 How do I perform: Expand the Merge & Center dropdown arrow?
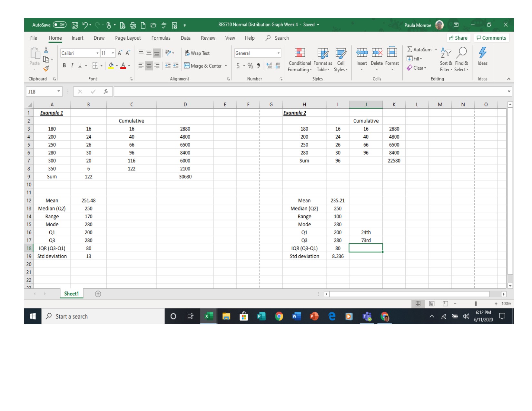(226, 66)
